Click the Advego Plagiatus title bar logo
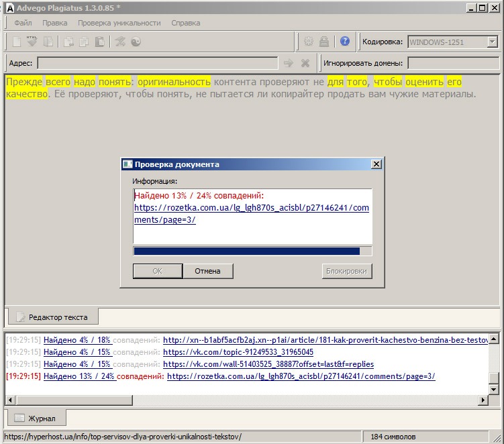Screen dimensions: 504x444 pyautogui.click(x=10, y=8)
